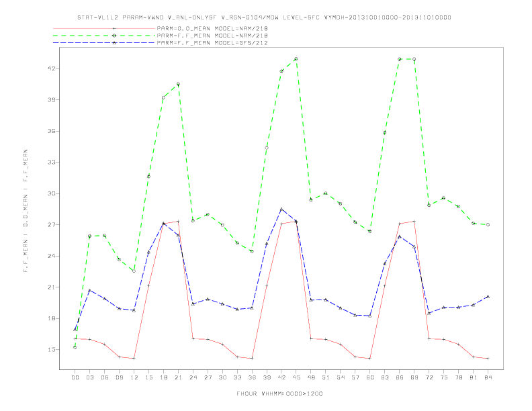Click x-axis forecast hour label 72
The image size is (532, 411).
429,377
